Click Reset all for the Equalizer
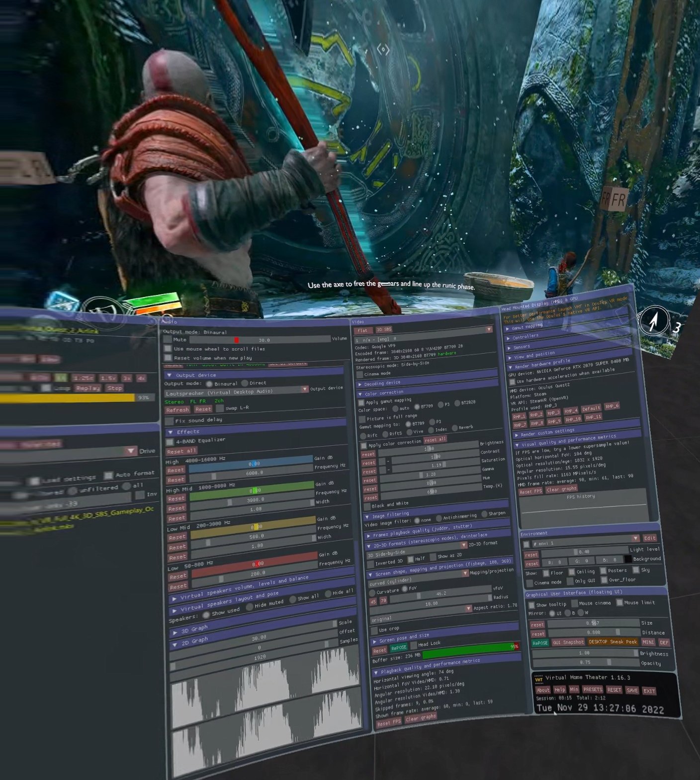 (181, 451)
